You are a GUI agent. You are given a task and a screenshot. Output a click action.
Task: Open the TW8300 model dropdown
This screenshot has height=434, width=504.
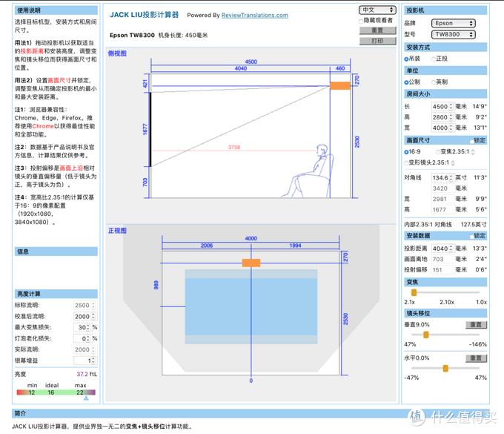click(x=453, y=34)
